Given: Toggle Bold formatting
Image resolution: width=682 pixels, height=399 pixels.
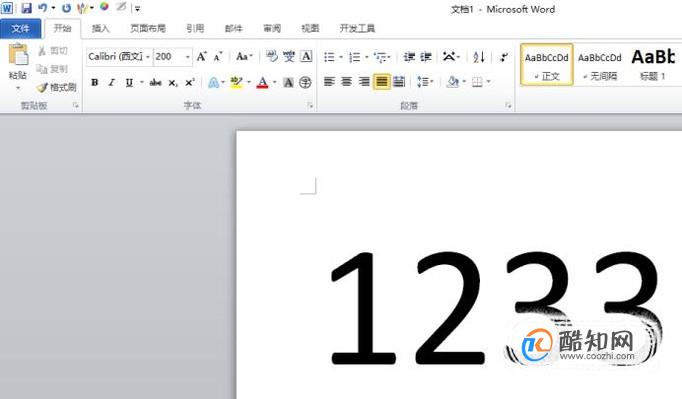Looking at the screenshot, I should click(x=94, y=82).
